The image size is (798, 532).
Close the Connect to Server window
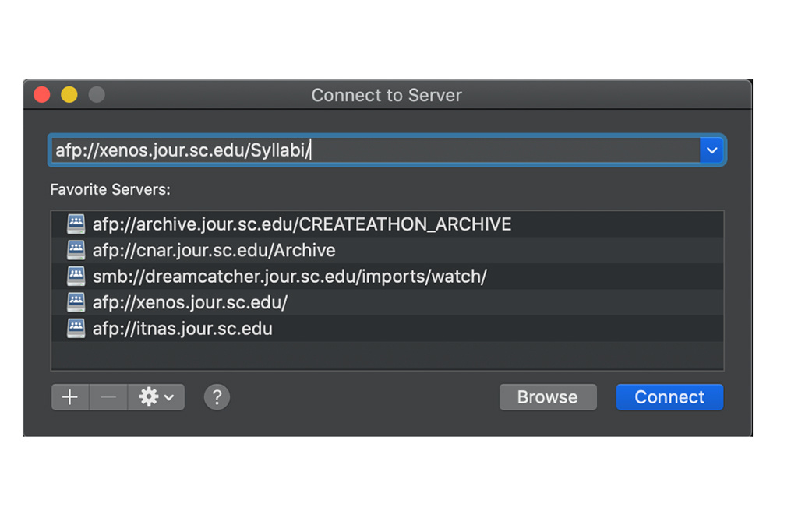pyautogui.click(x=42, y=95)
